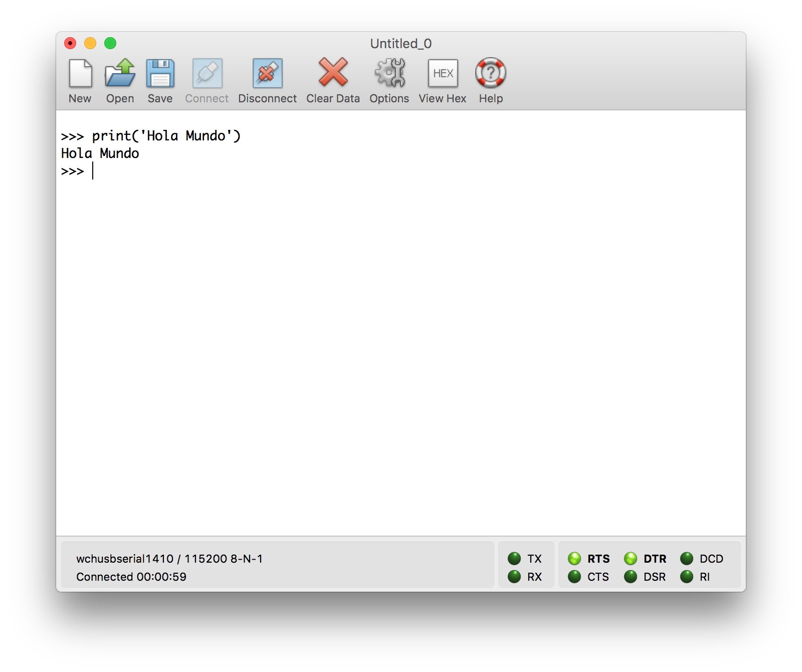The width and height of the screenshot is (802, 672).
Task: Click the CTS status LED
Action: point(574,577)
